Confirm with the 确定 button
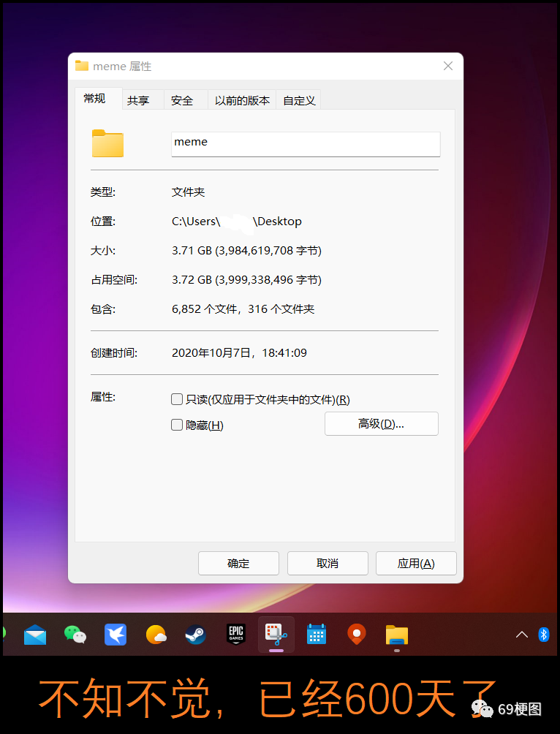The height and width of the screenshot is (734, 560). click(238, 563)
